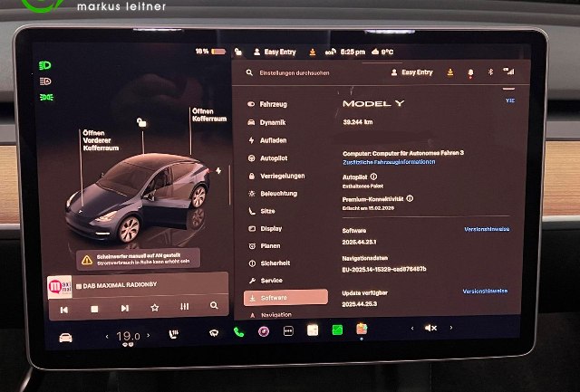Viewport: 580px width, 392px height.
Task: Unmute the speaker volume icon
Action: coord(431,328)
